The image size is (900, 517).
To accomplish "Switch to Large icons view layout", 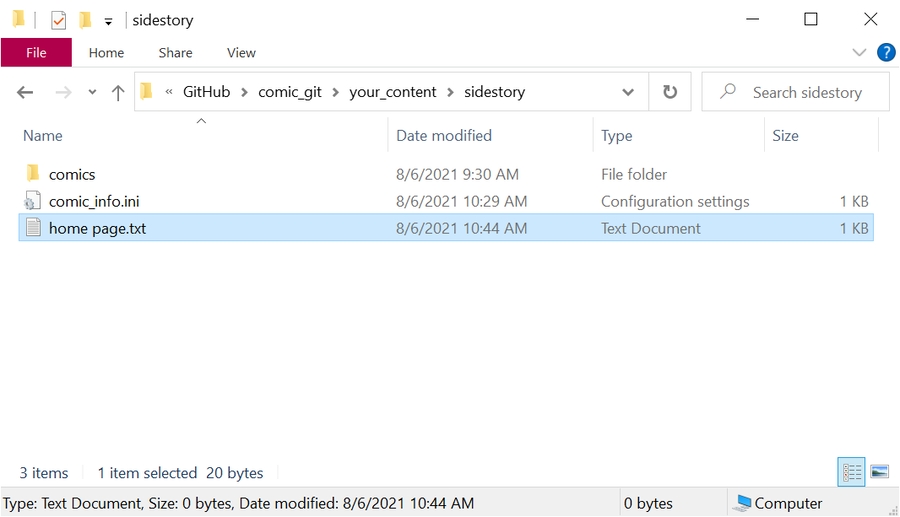I will click(880, 472).
